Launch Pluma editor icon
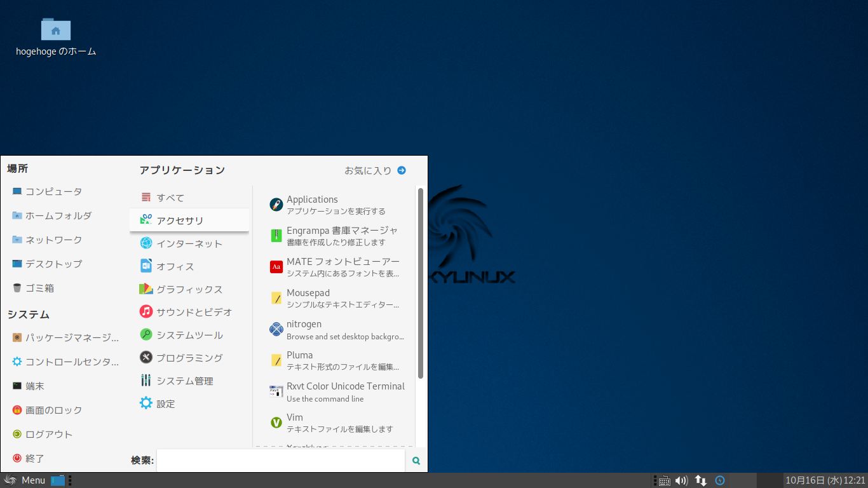The height and width of the screenshot is (488, 868). (276, 360)
